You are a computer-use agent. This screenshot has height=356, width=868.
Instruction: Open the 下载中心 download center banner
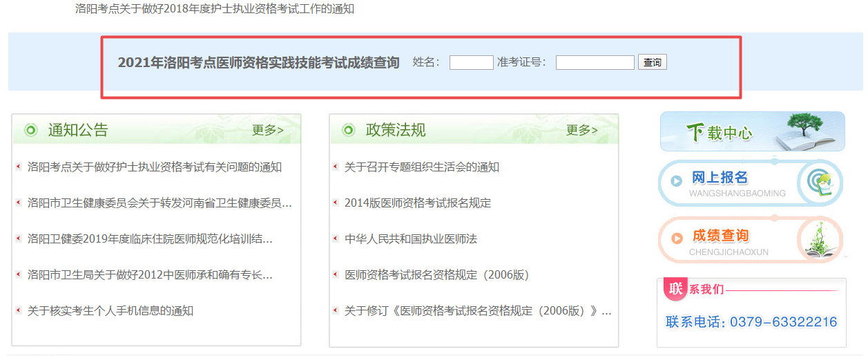[x=752, y=131]
